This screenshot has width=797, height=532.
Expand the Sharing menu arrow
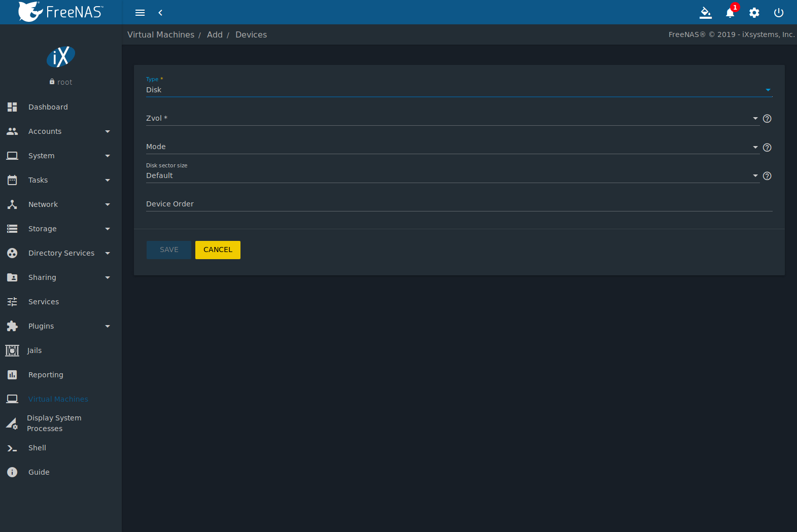click(108, 277)
